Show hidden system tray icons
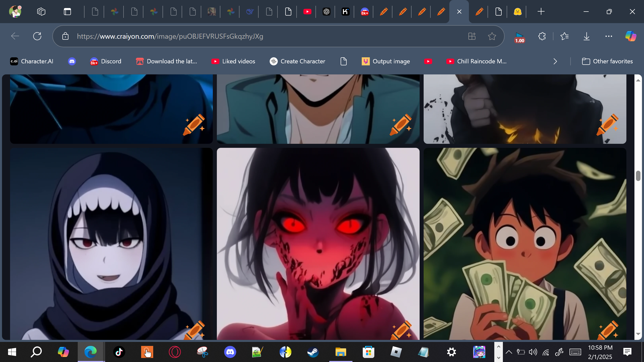The height and width of the screenshot is (362, 644). tap(509, 352)
